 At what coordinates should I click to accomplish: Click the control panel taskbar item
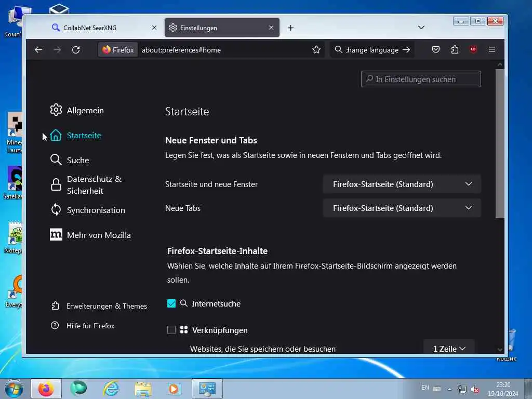click(x=207, y=389)
